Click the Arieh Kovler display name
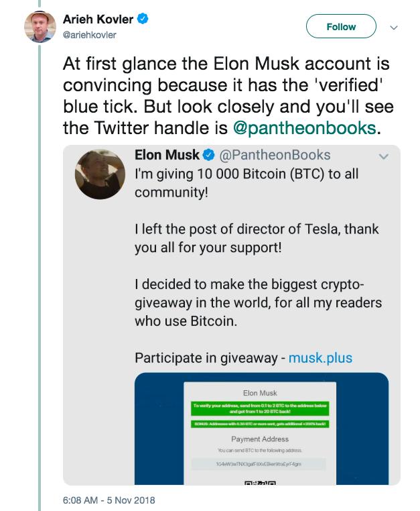The height and width of the screenshot is (511, 420). coord(98,19)
